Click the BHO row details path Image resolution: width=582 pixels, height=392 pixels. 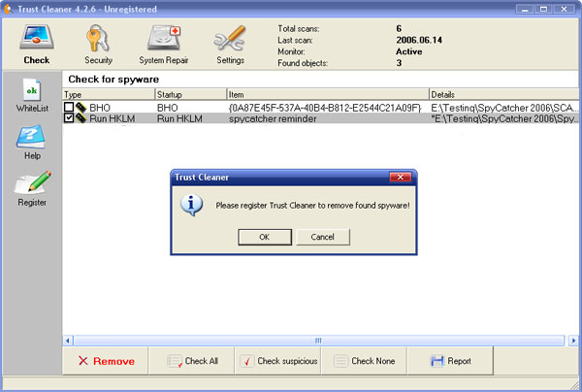(x=504, y=108)
